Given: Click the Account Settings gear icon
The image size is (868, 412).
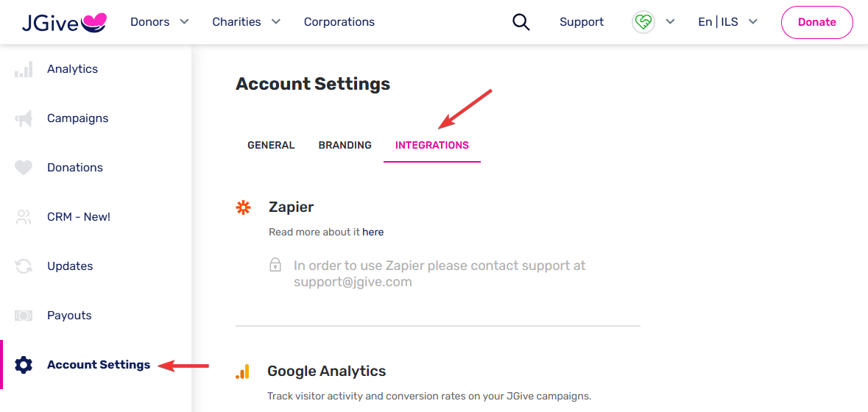Looking at the screenshot, I should 24,365.
